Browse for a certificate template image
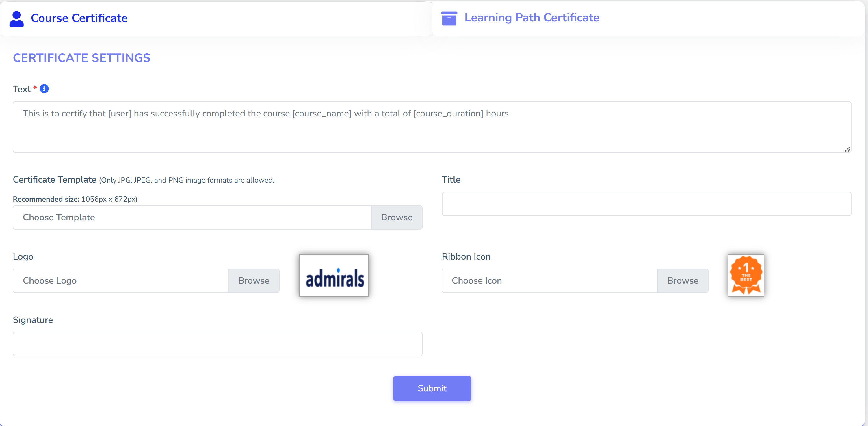 click(397, 217)
